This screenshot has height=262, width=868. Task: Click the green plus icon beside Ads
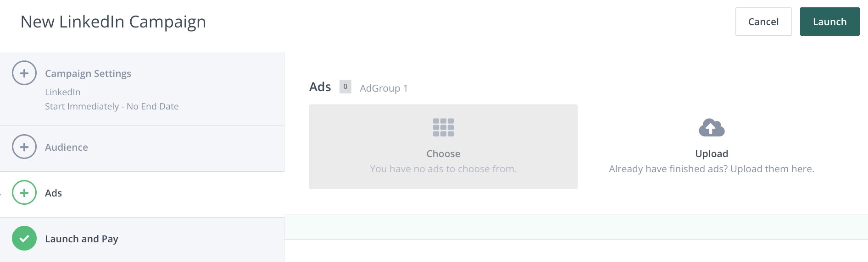tap(24, 192)
